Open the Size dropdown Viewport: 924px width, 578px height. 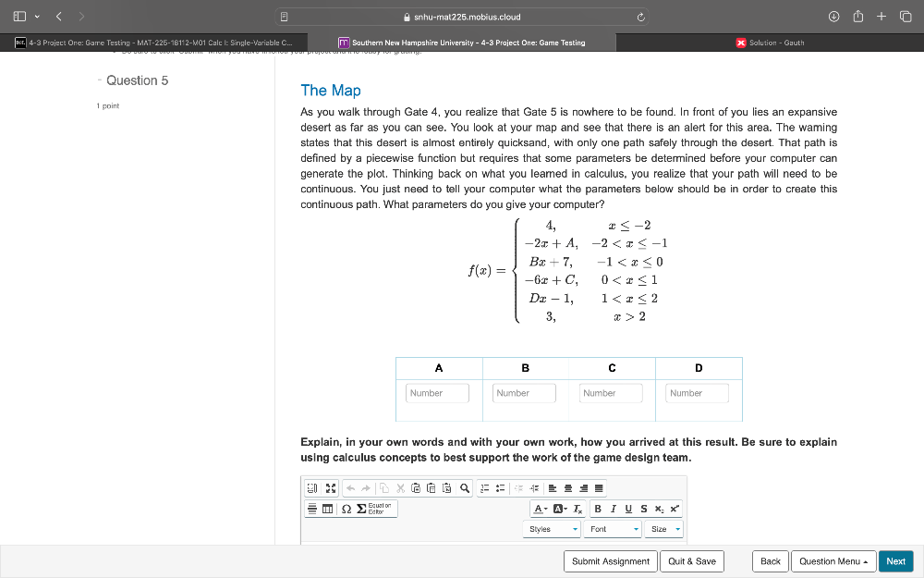tap(663, 529)
